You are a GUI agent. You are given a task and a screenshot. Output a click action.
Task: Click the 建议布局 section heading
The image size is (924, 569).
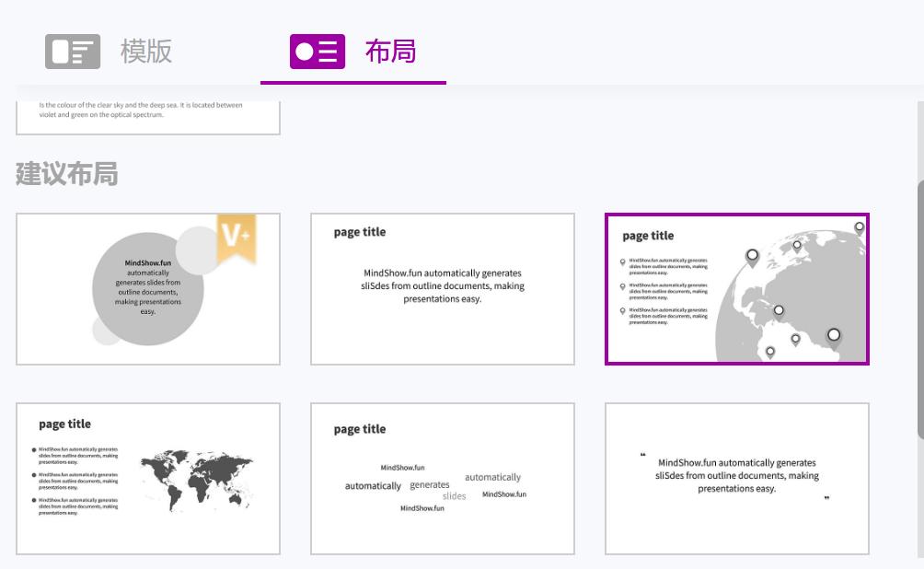coord(66,174)
